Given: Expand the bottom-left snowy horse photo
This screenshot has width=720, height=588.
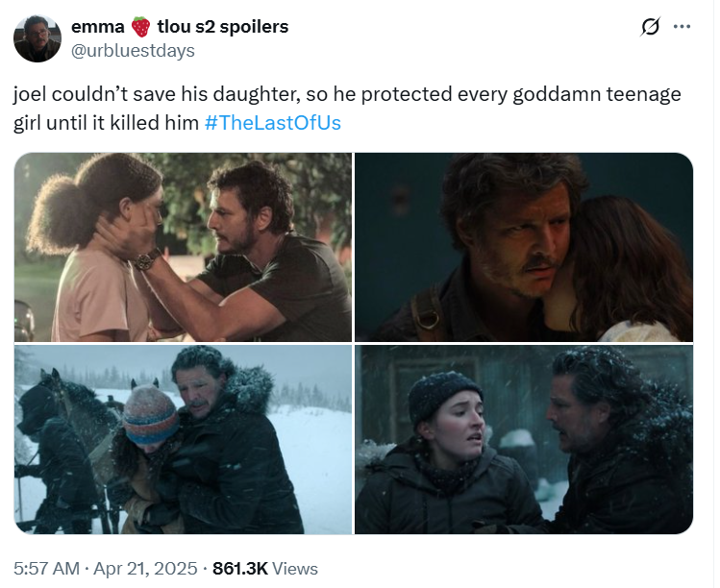Looking at the screenshot, I should (183, 440).
